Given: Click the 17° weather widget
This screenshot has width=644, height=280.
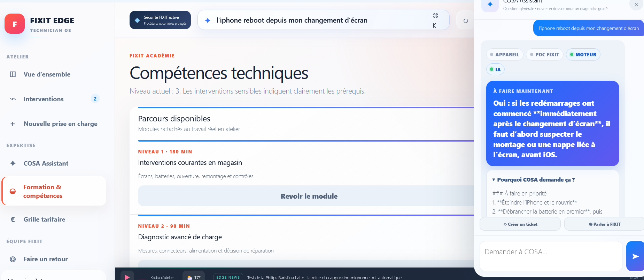Looking at the screenshot, I should coord(194,277).
